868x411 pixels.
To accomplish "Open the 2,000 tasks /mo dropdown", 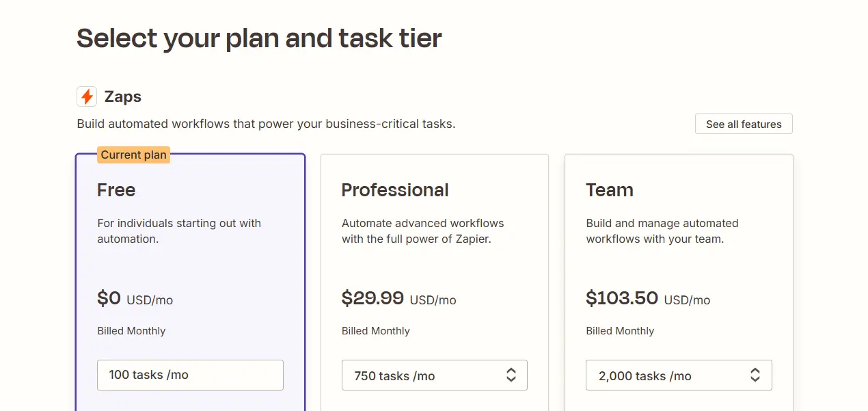I will [679, 375].
